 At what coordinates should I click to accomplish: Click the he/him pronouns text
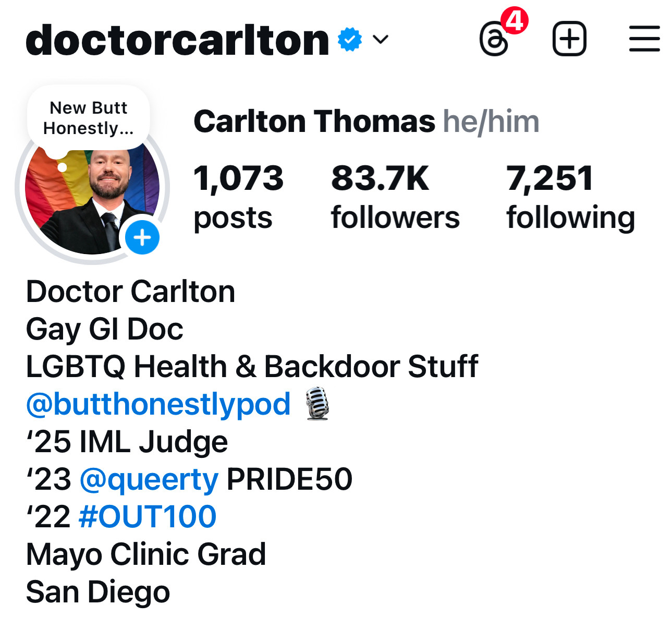coord(491,122)
